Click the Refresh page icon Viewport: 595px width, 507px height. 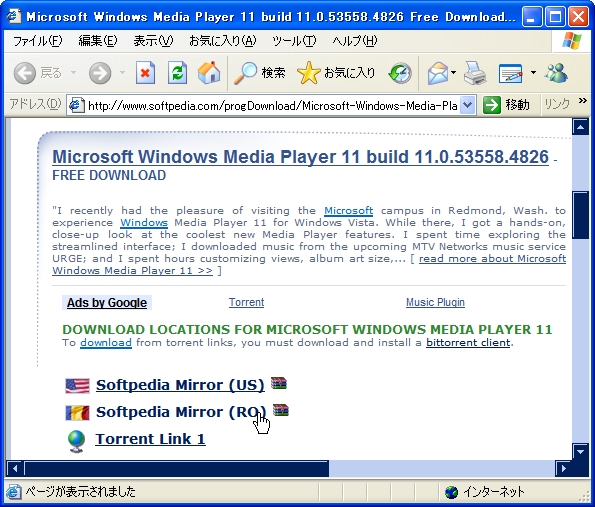tap(177, 72)
